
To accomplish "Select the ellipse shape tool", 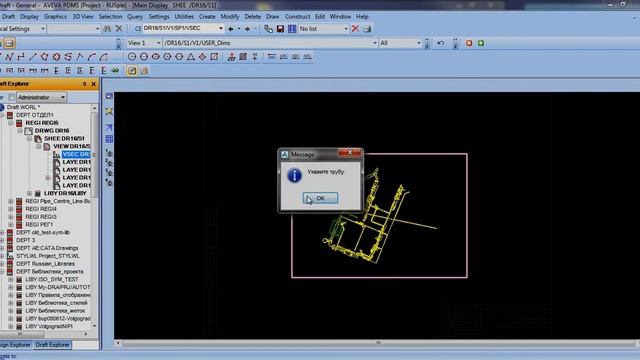I will (x=156, y=57).
